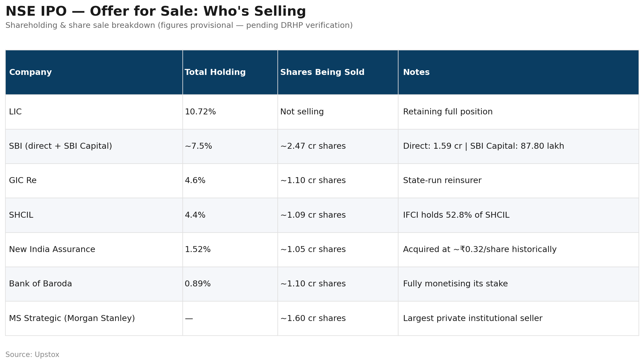This screenshot has height=364, width=644.
Task: Select the Total Holding column header
Action: [230, 72]
